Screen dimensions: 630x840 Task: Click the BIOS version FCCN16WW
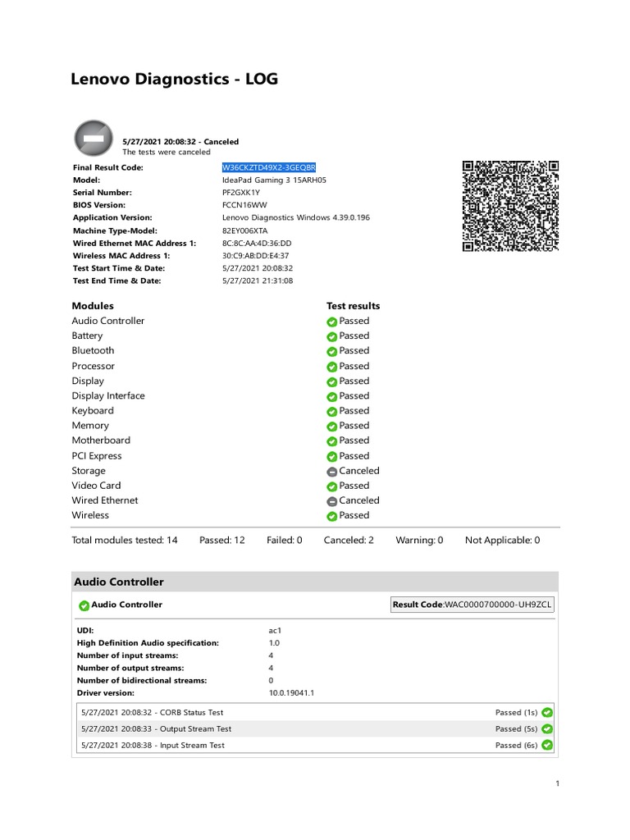point(244,204)
